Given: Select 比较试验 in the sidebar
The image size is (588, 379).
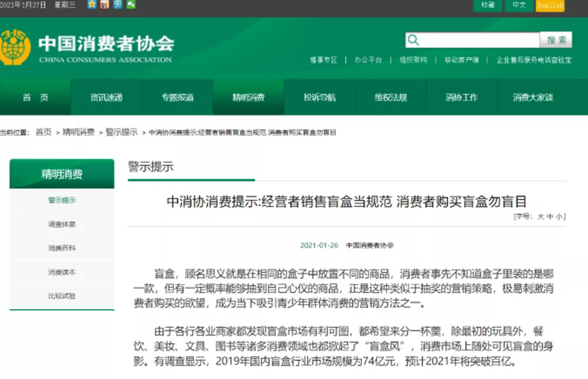Looking at the screenshot, I should [62, 296].
